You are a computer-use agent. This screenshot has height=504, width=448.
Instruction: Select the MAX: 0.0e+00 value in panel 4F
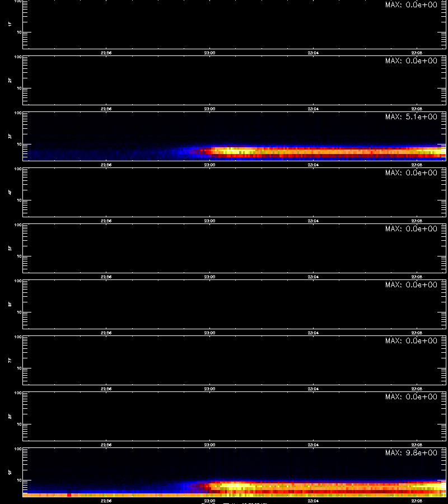411,172
